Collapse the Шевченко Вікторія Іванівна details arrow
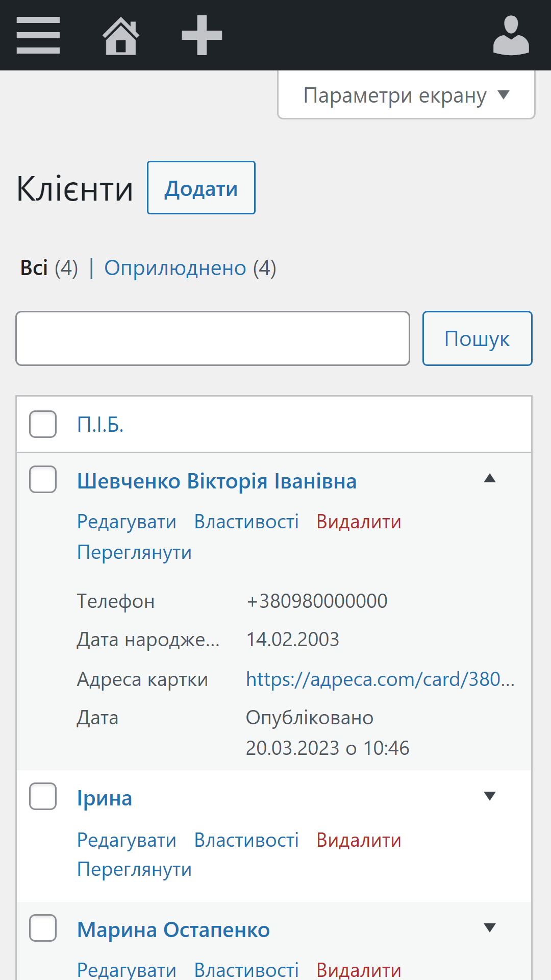 (490, 479)
